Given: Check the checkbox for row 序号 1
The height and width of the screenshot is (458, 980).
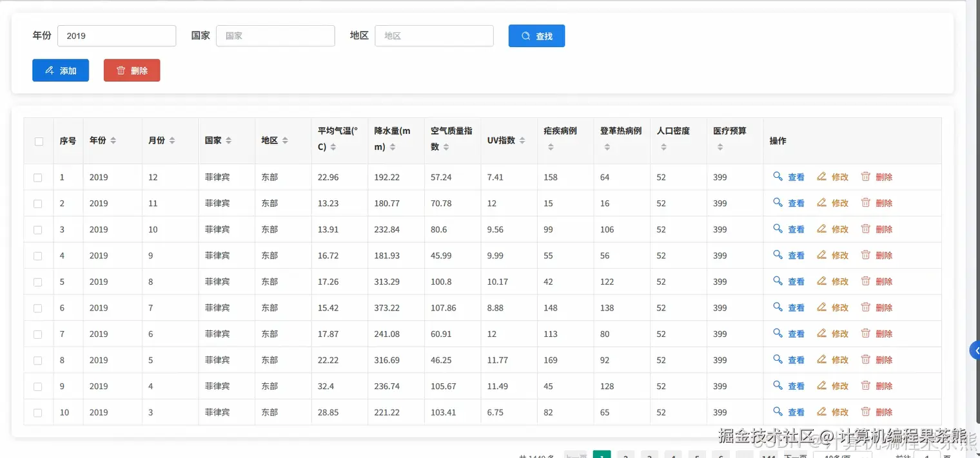Looking at the screenshot, I should click(x=38, y=177).
